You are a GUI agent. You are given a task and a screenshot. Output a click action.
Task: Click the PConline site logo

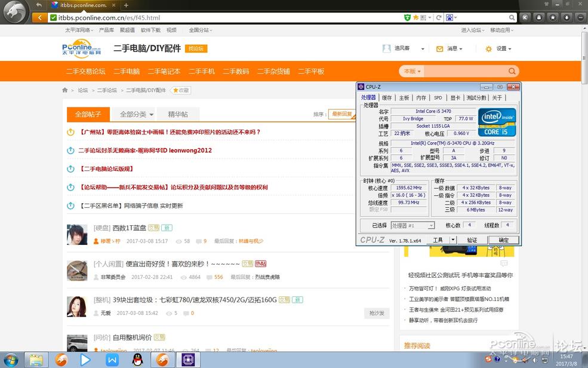pos(81,49)
